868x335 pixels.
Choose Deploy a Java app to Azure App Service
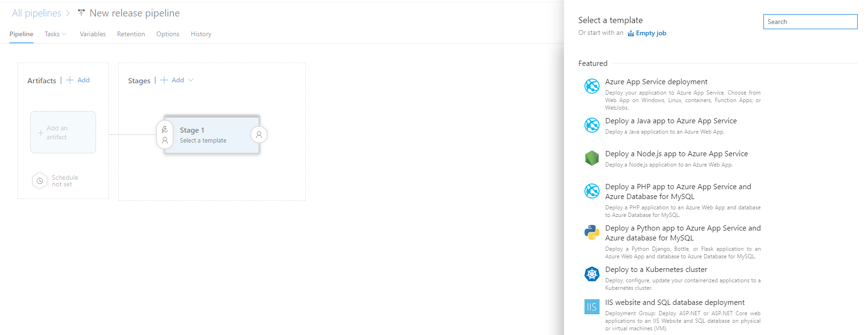pos(671,121)
